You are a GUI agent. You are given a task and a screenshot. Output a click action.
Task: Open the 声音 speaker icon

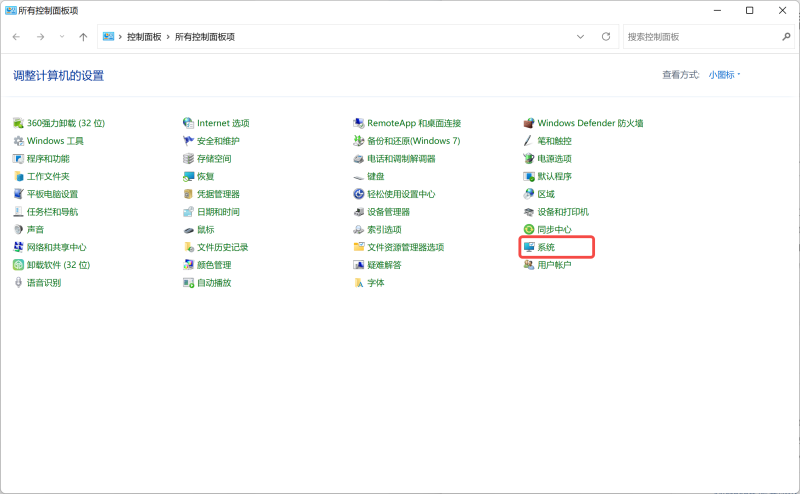coord(18,230)
